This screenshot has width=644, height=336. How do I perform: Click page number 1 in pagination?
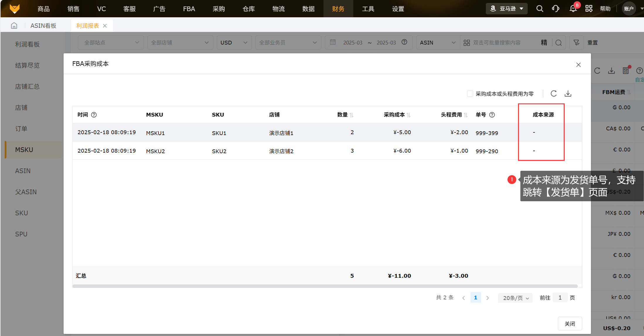pos(476,298)
